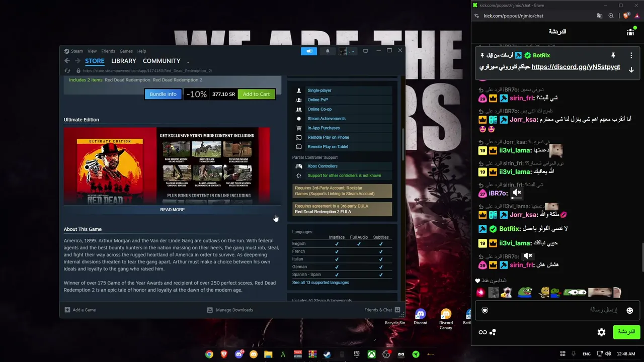
Task: Switch to the COMMUNITY tab
Action: (x=162, y=61)
